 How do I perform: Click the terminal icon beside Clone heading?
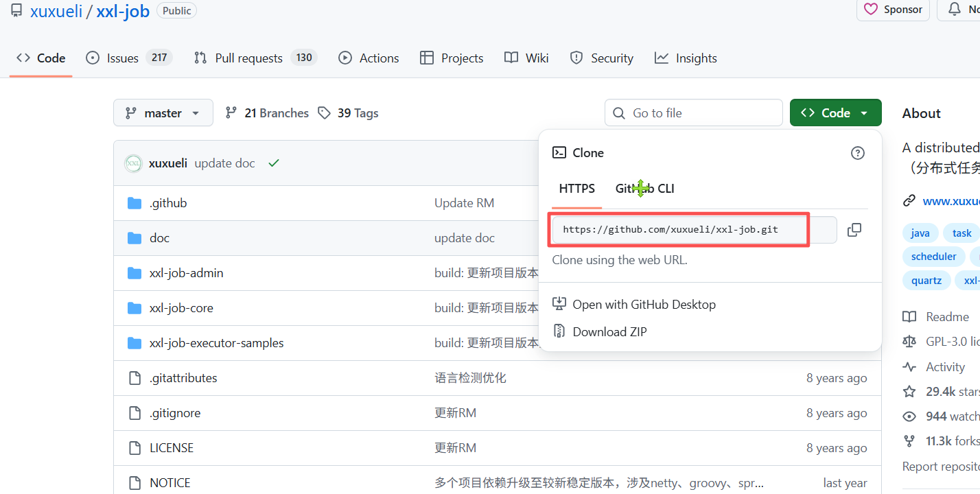click(x=559, y=153)
